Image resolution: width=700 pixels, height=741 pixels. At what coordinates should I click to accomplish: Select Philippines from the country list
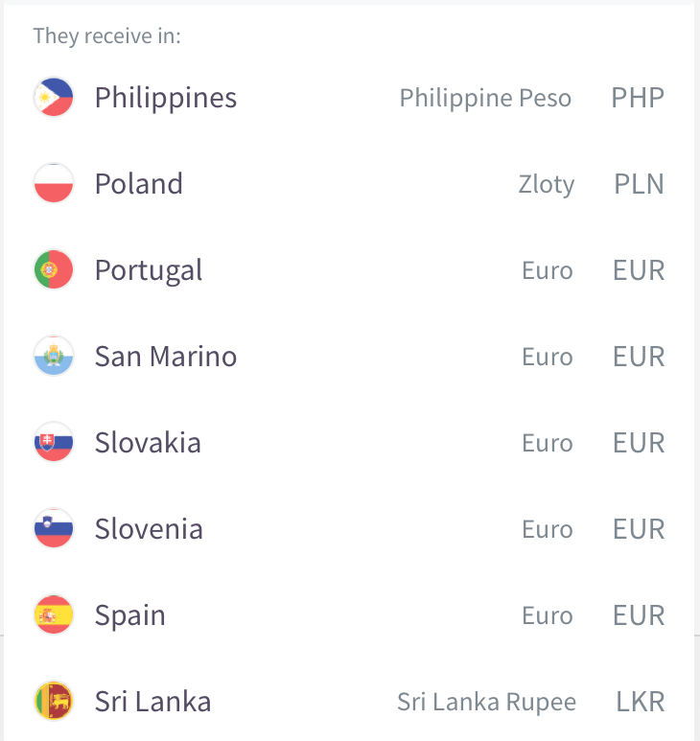(349, 98)
